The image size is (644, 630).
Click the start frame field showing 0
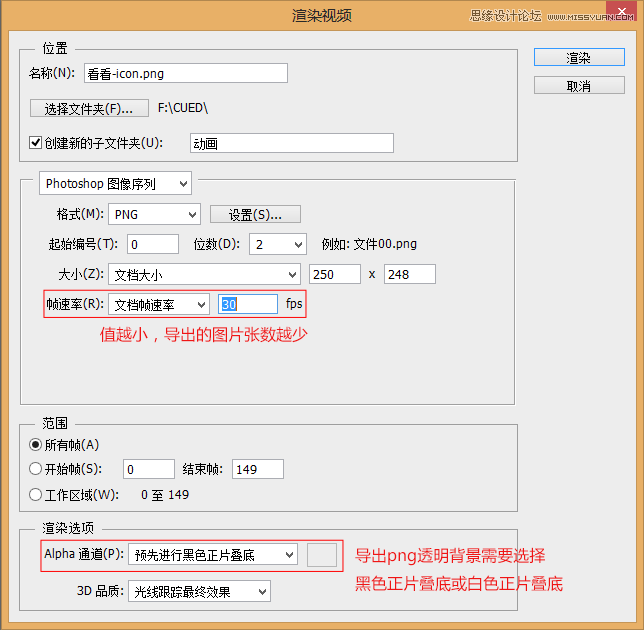[149, 469]
